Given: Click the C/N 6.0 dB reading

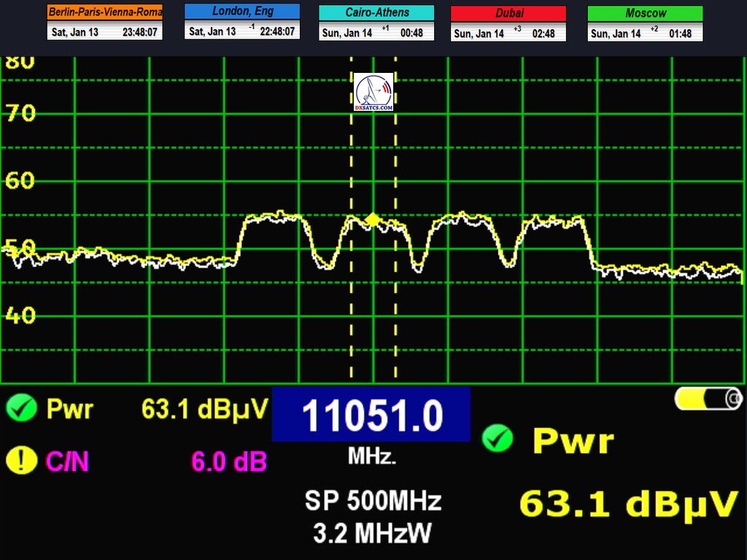Looking at the screenshot, I should [x=229, y=461].
